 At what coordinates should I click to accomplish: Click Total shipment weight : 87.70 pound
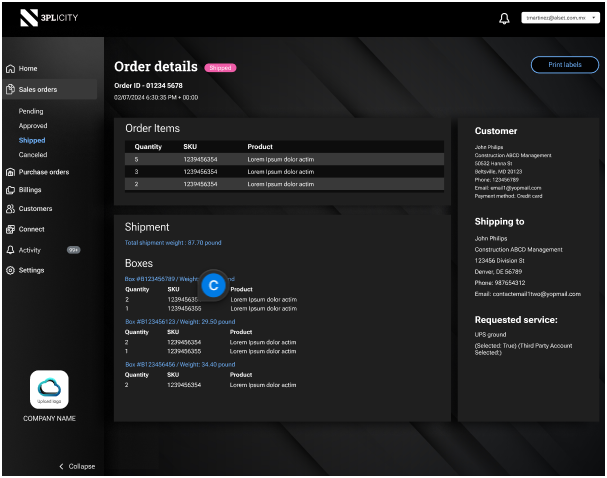[x=173, y=243]
